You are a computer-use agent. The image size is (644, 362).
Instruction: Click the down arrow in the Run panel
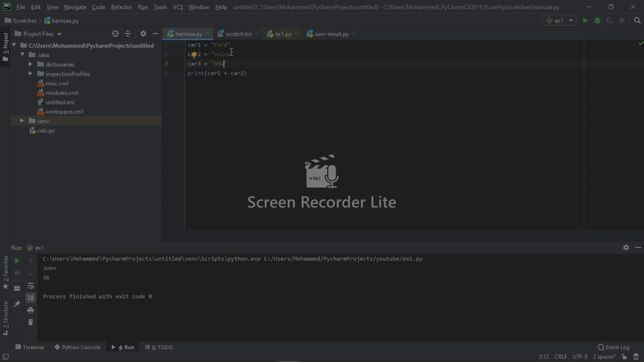pos(30,273)
